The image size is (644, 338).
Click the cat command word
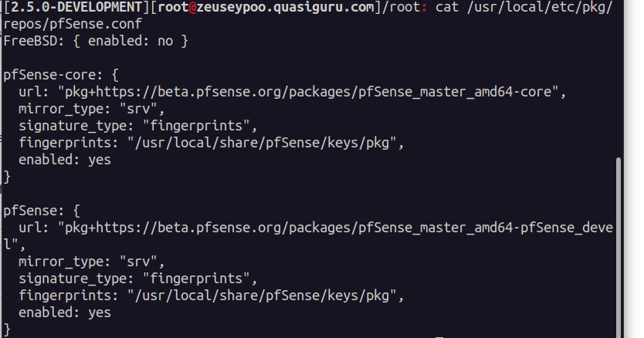point(447,7)
